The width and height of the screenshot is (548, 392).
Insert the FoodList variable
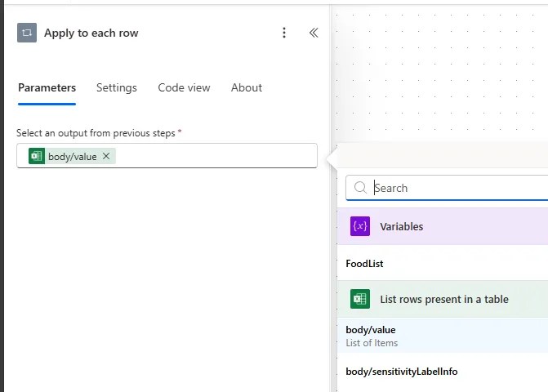click(x=364, y=264)
